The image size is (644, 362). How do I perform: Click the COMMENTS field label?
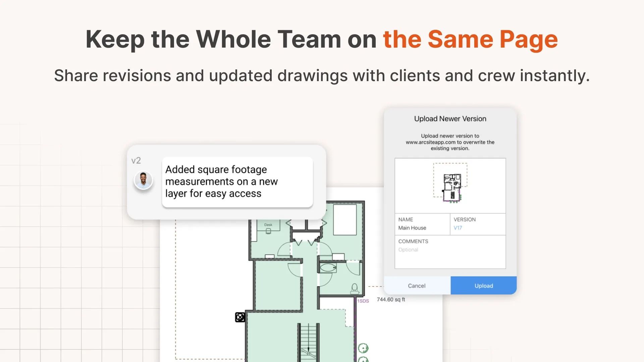point(413,241)
